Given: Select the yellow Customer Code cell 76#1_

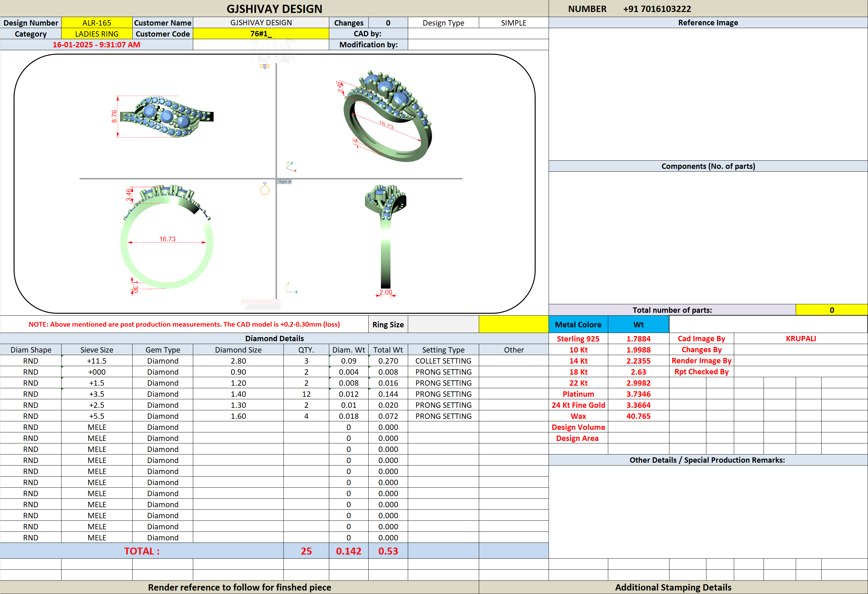Looking at the screenshot, I should [x=261, y=34].
